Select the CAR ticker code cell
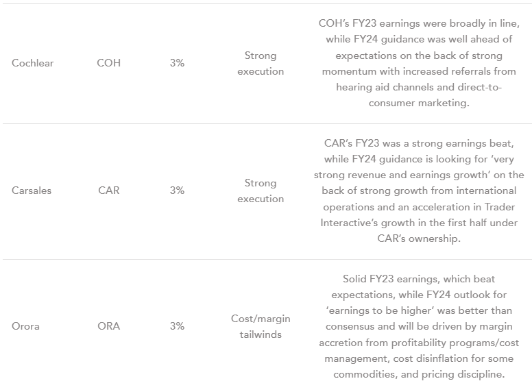 (108, 191)
